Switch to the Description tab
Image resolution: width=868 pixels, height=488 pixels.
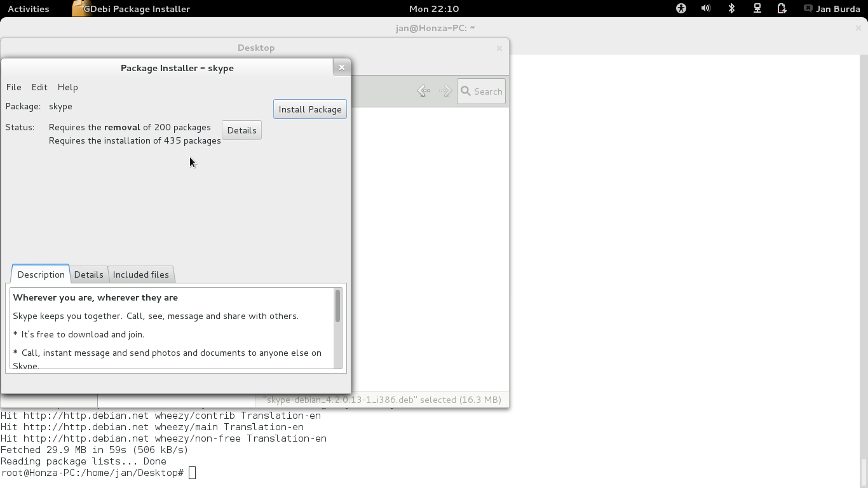pos(41,274)
